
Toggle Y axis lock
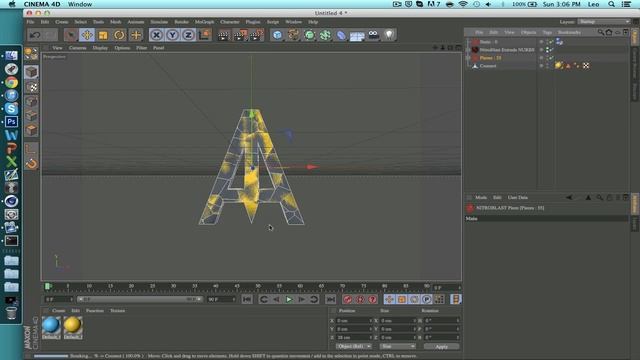point(172,35)
